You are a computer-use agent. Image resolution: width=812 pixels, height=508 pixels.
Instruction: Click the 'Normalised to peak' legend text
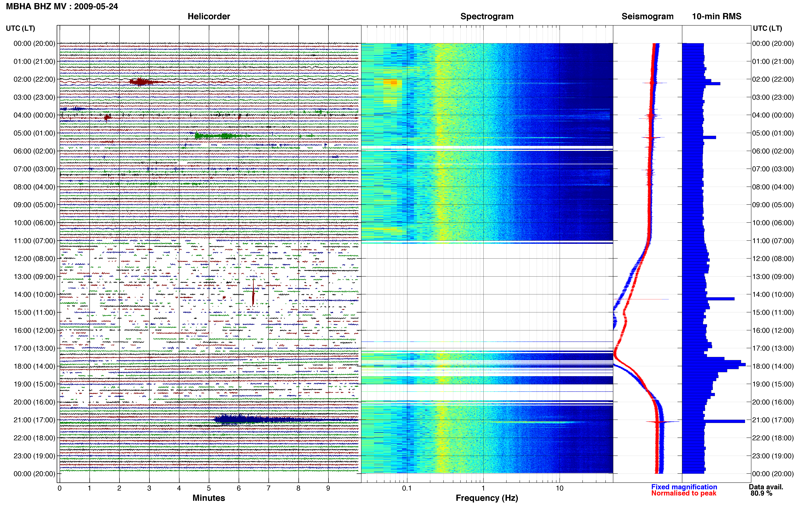click(684, 493)
